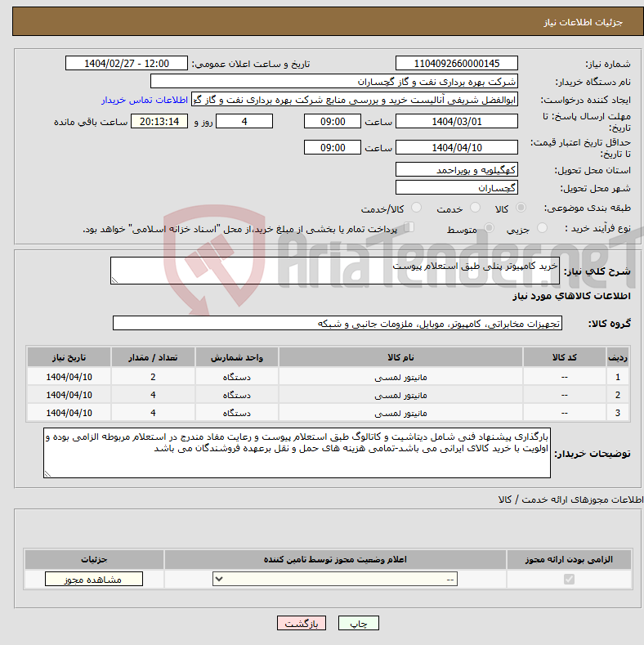Image resolution: width=644 pixels, height=645 pixels.
Task: Toggle the Islamic treasury payment checkbox
Action: (409, 227)
